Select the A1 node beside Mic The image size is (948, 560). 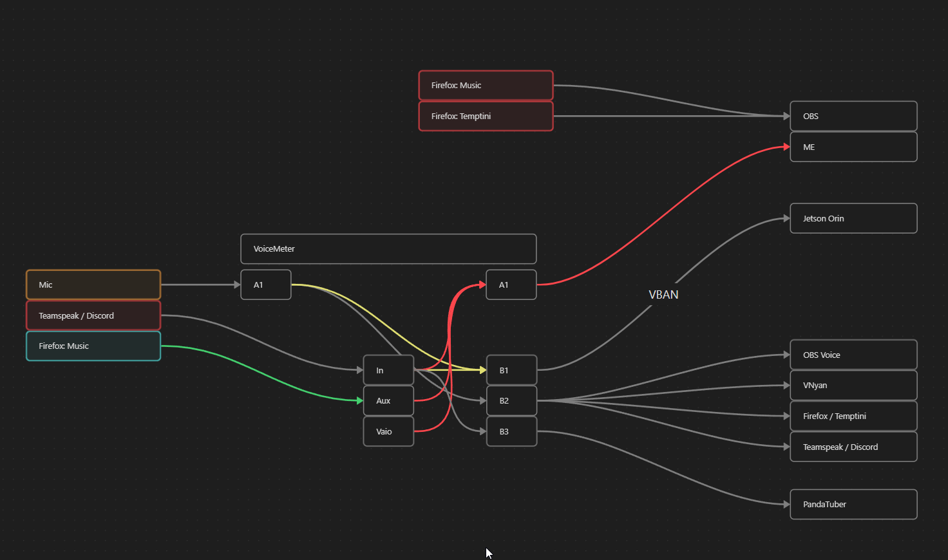265,285
